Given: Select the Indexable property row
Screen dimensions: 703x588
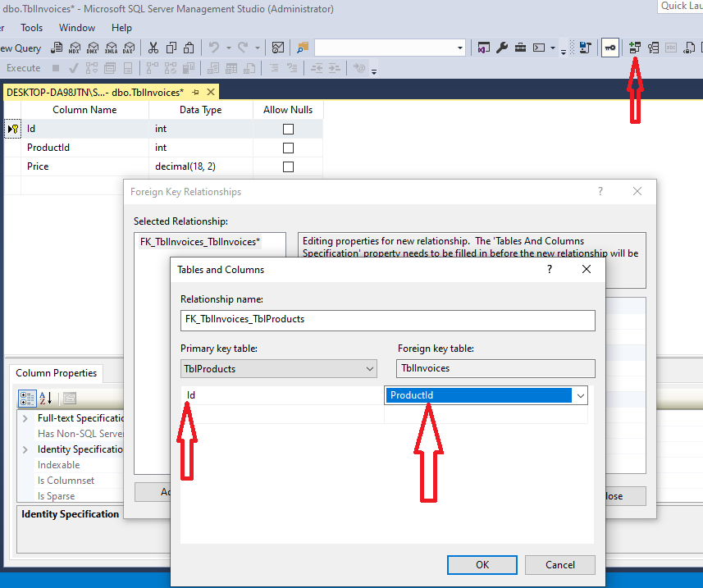Looking at the screenshot, I should [79, 465].
